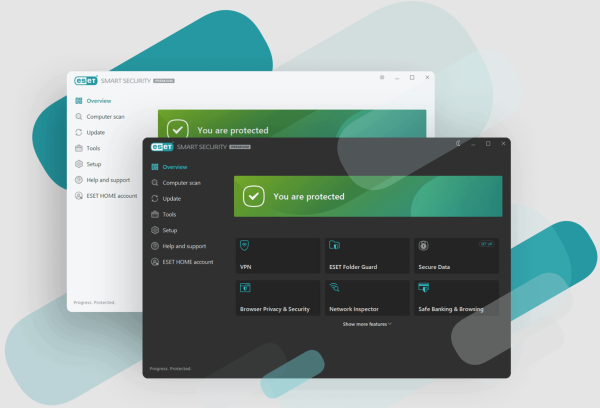The width and height of the screenshot is (600, 408).
Task: Close the dark ESET window
Action: point(503,144)
